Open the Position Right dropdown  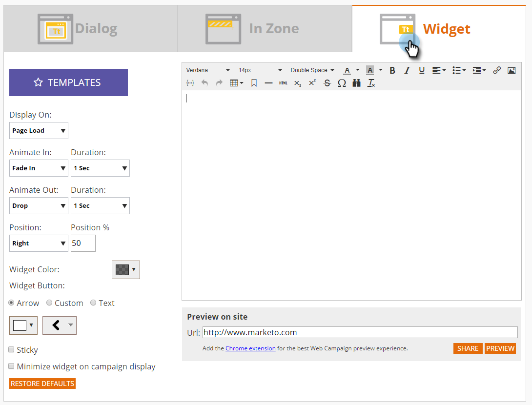(x=39, y=243)
